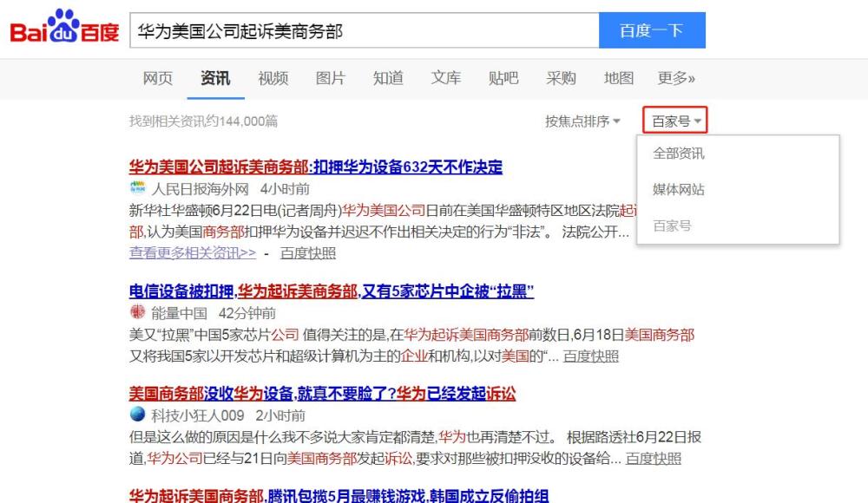Click the 人民日报海外网 source icon
868x503 pixels.
tap(137, 188)
